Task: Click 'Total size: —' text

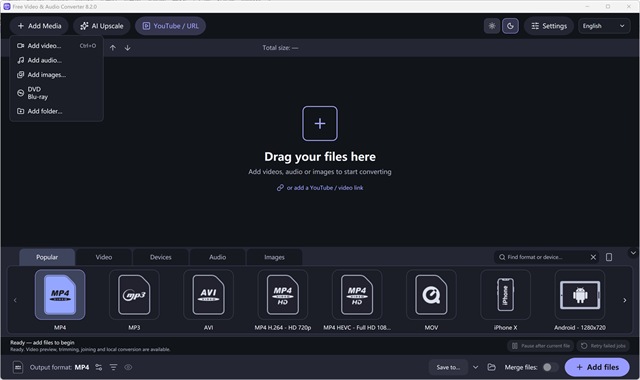Action: pyautogui.click(x=280, y=48)
